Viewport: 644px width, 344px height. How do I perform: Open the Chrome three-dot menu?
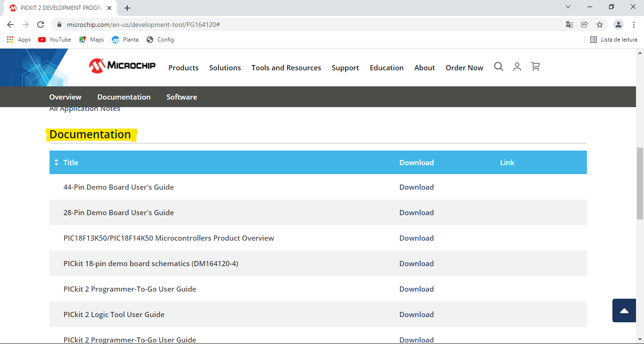pyautogui.click(x=634, y=25)
